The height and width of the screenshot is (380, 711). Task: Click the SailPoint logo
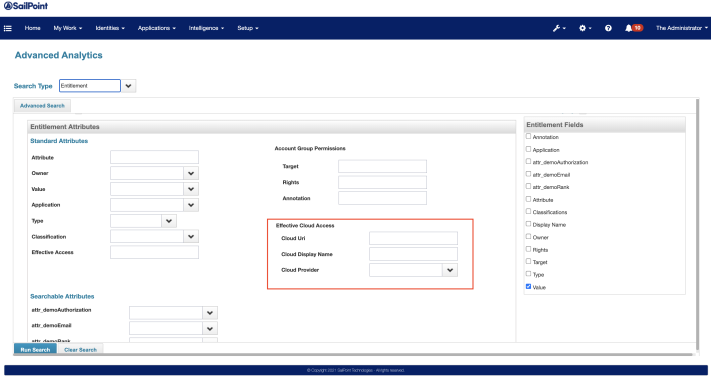(x=26, y=6)
